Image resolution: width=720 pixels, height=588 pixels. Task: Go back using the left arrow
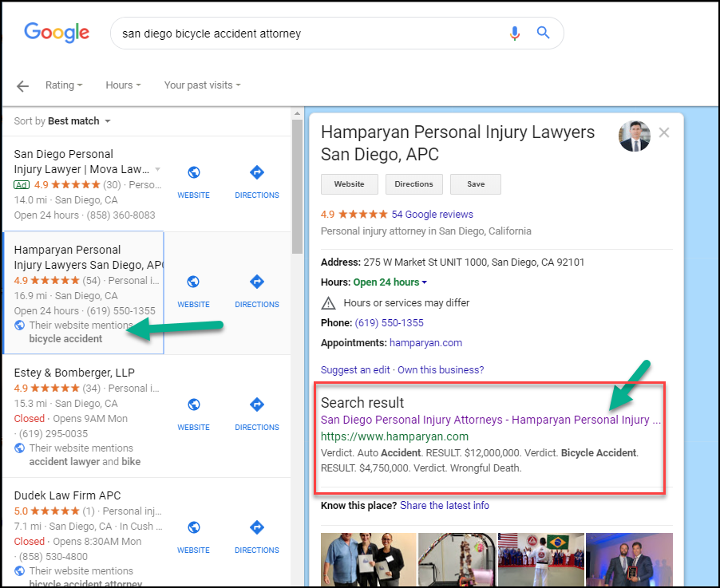coord(22,86)
